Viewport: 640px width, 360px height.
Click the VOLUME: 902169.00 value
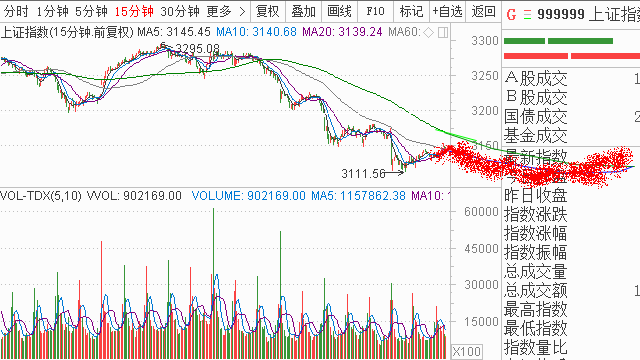click(249, 196)
